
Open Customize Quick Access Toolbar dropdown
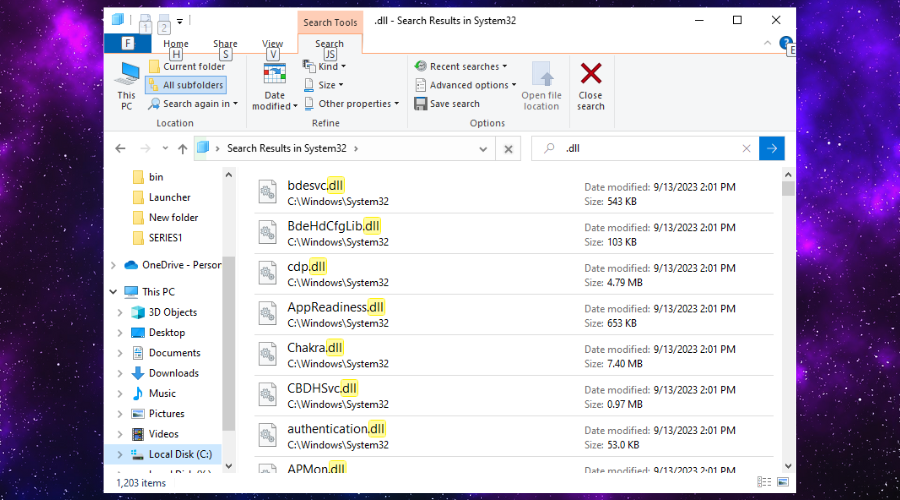(180, 21)
